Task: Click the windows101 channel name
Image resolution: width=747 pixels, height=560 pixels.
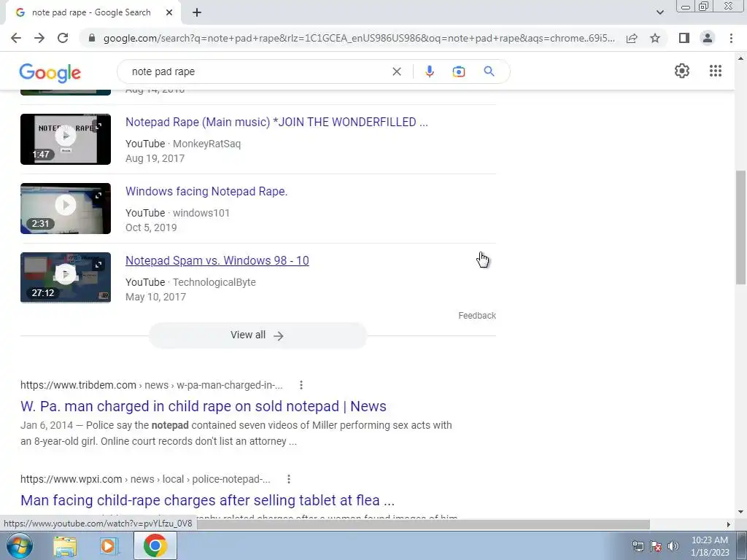Action: (201, 213)
